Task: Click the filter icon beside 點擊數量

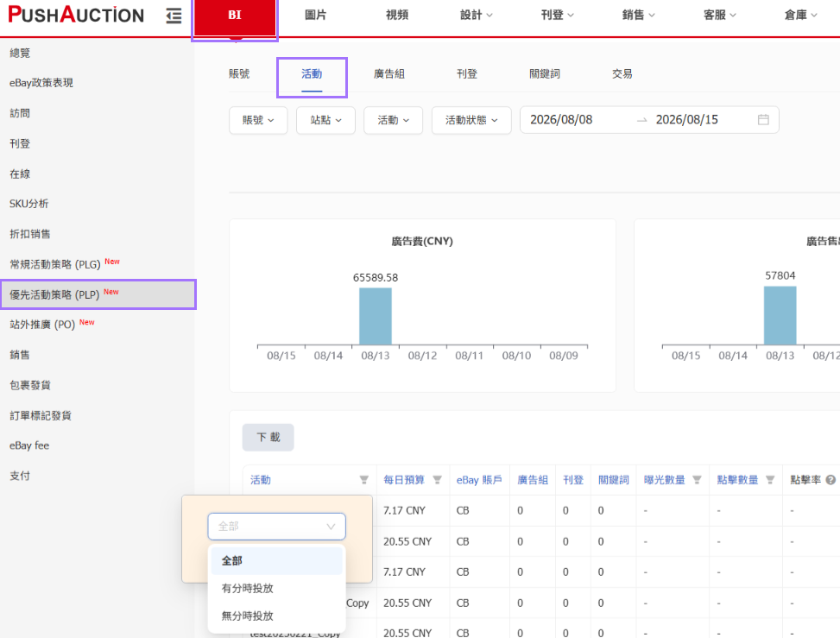Action: click(x=770, y=480)
